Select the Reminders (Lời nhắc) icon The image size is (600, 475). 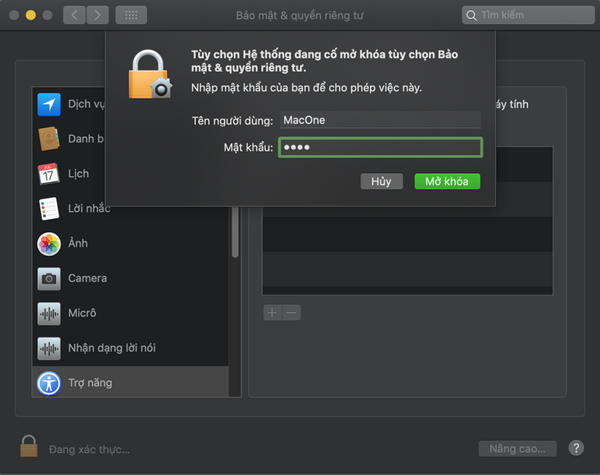pos(49,209)
